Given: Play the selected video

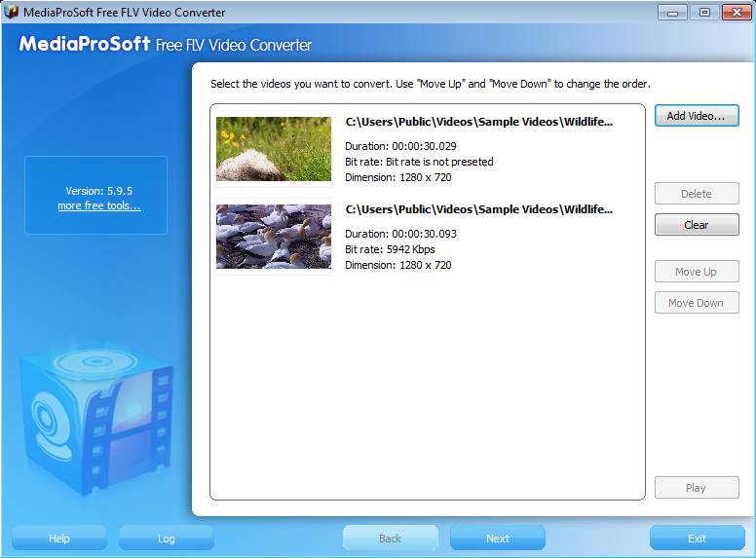Looking at the screenshot, I should pyautogui.click(x=697, y=488).
